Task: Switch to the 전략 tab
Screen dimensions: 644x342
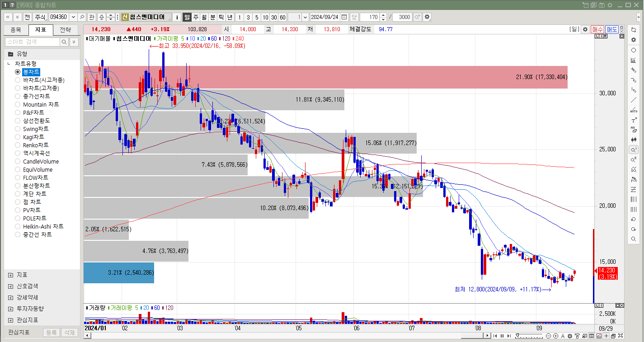Action: [x=65, y=30]
